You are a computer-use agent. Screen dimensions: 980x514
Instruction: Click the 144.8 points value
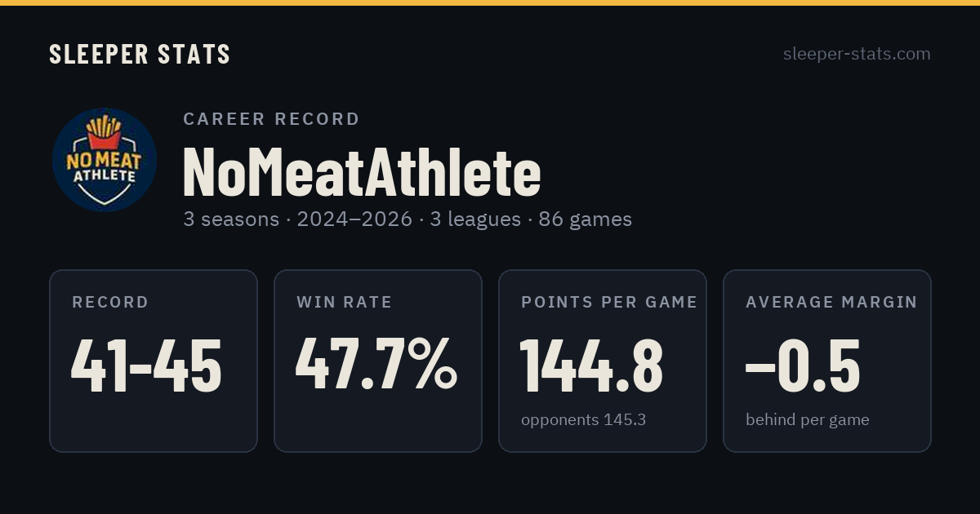click(x=592, y=366)
